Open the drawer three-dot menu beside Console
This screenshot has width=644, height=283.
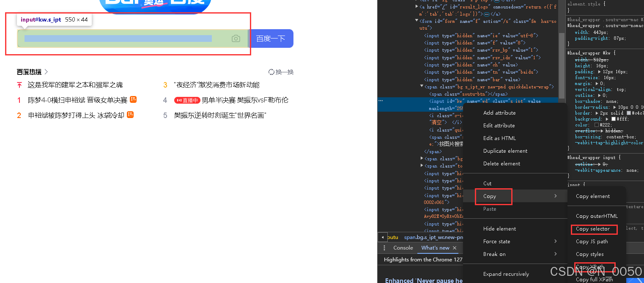[384, 248]
